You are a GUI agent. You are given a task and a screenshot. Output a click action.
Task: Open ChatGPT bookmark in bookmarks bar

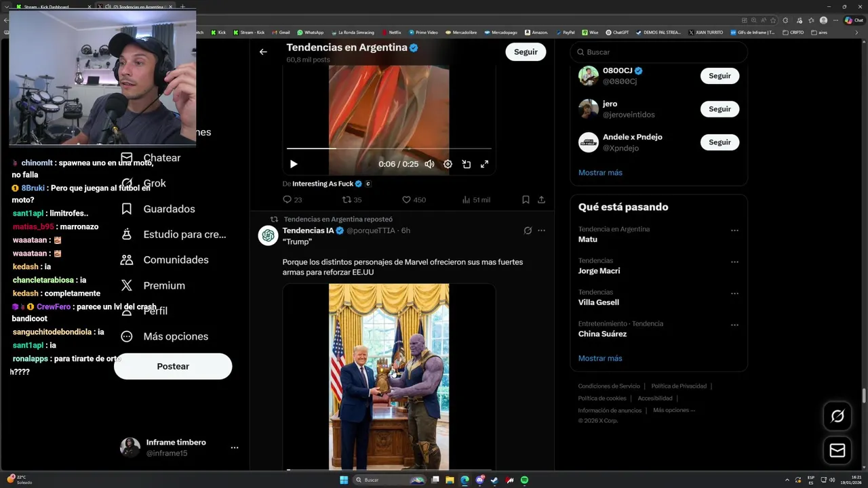point(616,33)
